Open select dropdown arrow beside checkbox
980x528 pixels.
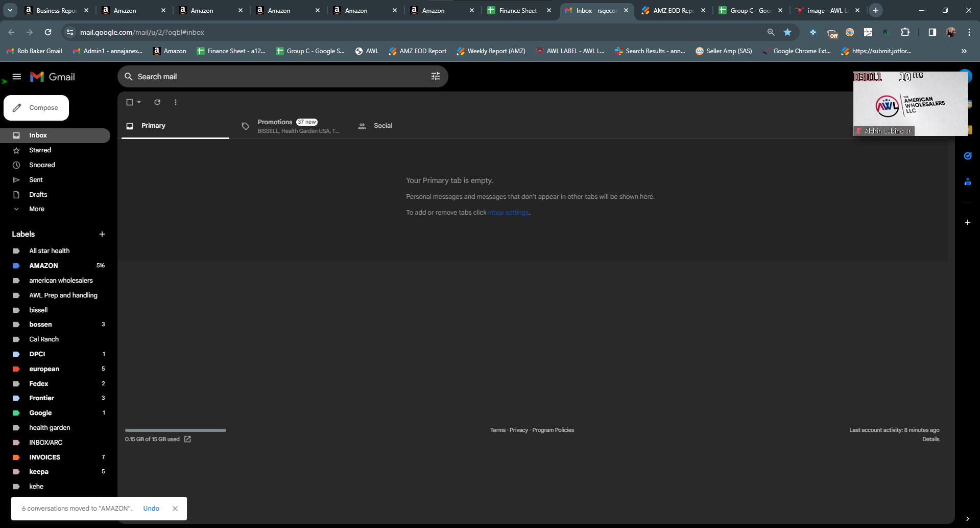tap(139, 102)
